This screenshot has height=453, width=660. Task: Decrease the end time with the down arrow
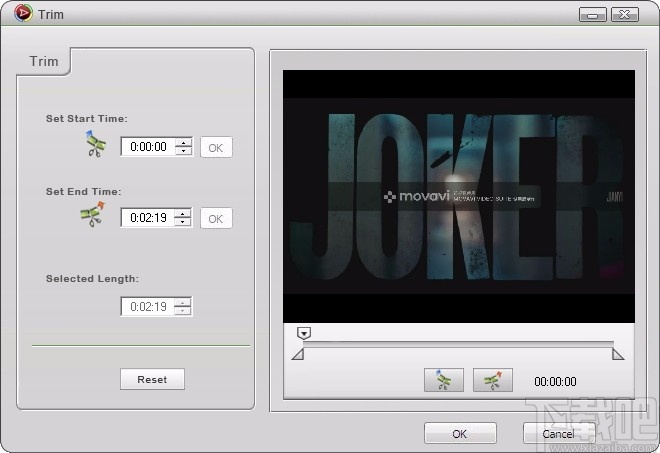183,222
